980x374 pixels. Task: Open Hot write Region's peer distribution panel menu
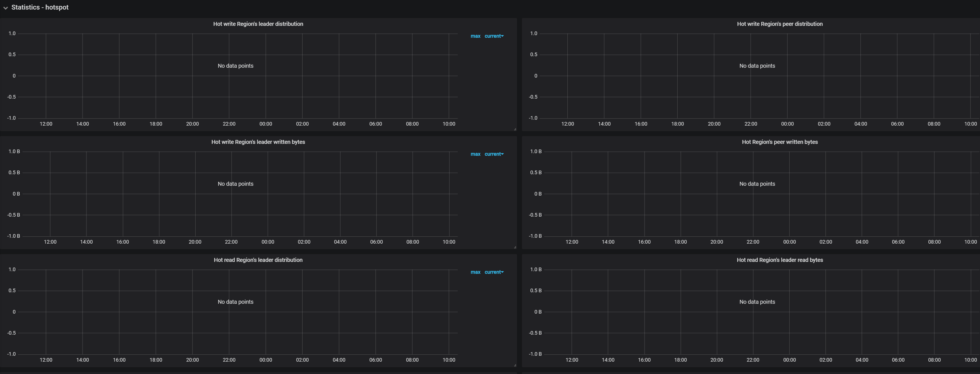(x=780, y=24)
